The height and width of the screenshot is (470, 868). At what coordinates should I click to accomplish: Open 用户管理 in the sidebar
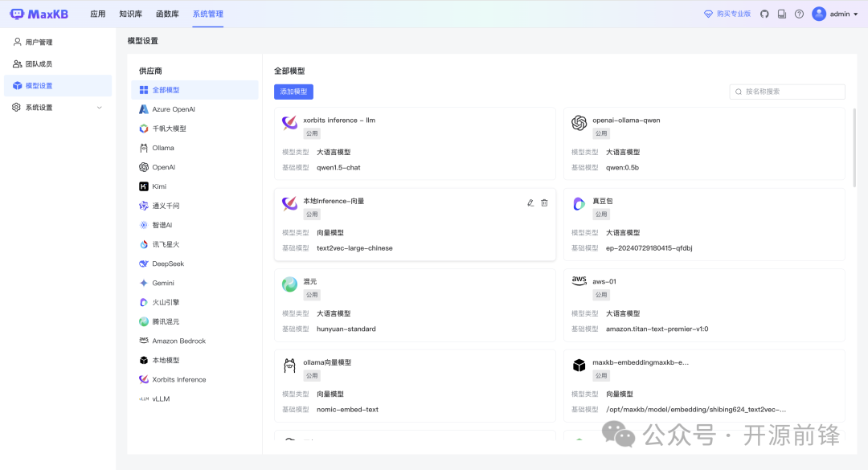[x=39, y=42]
